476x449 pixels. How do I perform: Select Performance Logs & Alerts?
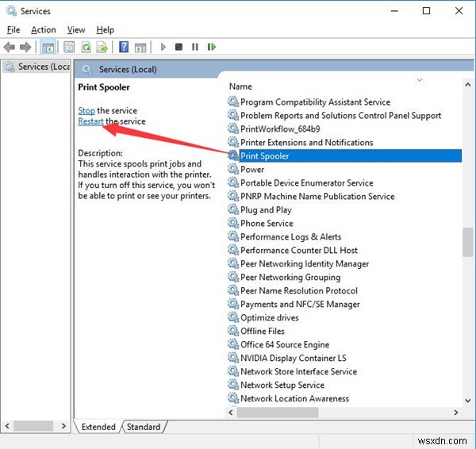click(290, 236)
